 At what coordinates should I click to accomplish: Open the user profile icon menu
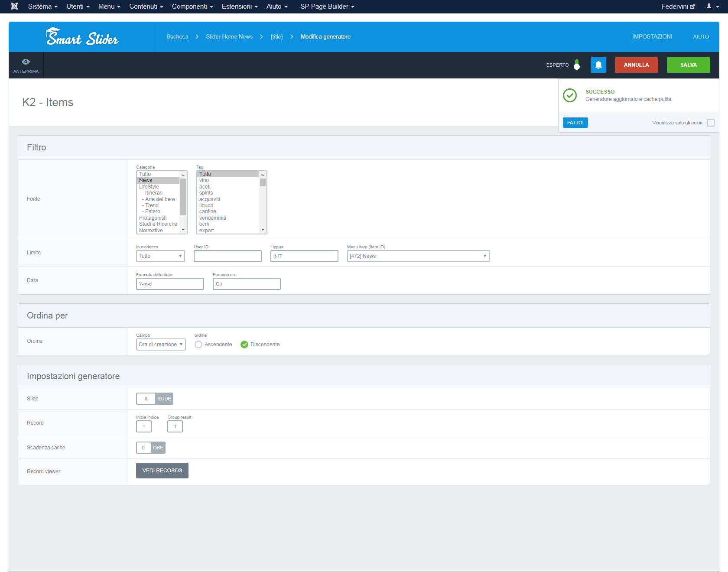pyautogui.click(x=712, y=6)
